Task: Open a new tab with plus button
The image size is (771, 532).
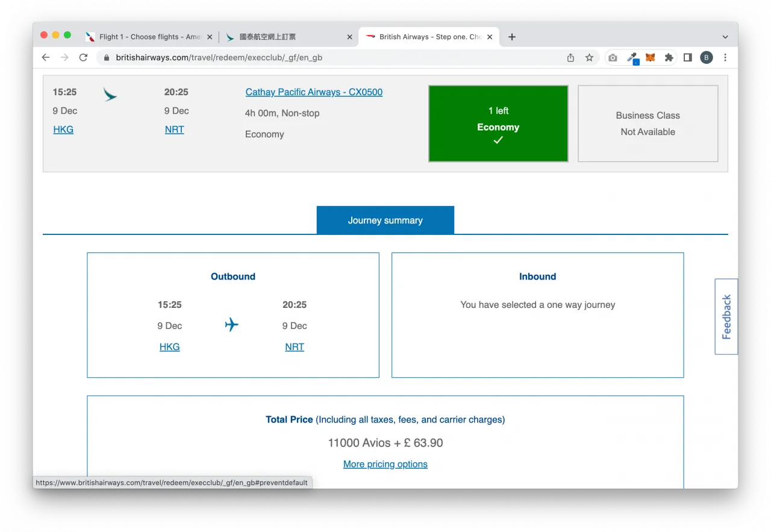Action: [512, 37]
